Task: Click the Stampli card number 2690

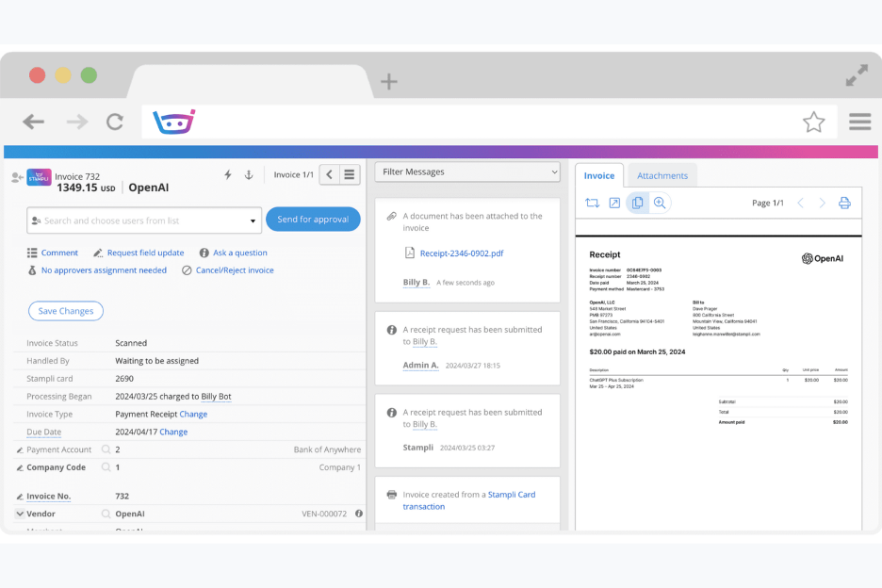Action: tap(124, 379)
